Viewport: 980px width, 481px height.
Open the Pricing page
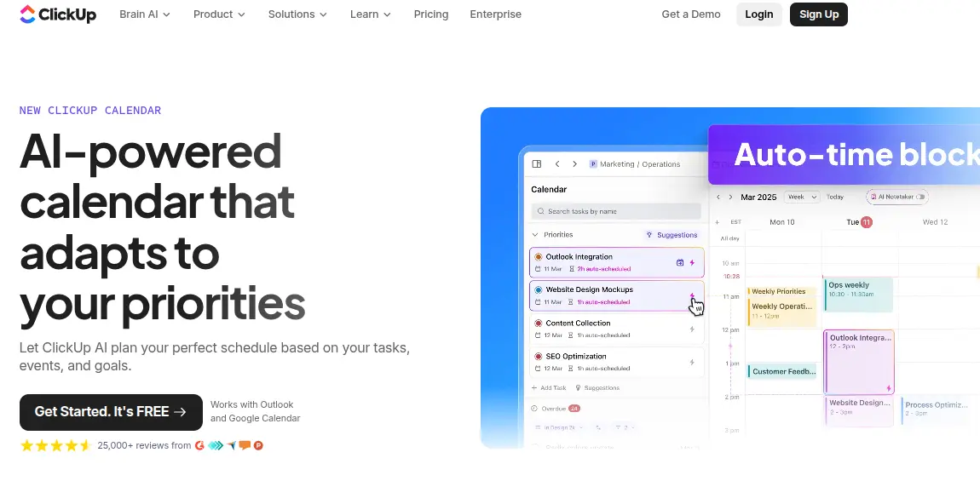[431, 14]
